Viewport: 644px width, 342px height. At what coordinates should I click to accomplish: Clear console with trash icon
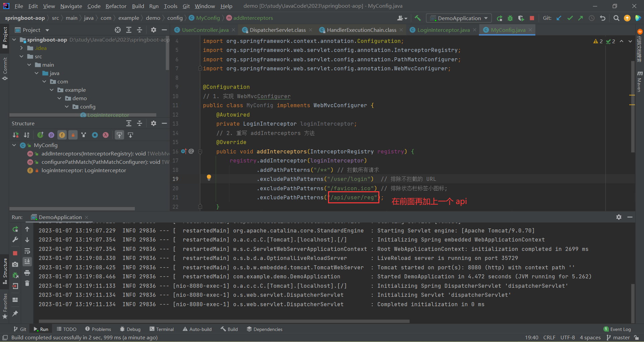(27, 283)
